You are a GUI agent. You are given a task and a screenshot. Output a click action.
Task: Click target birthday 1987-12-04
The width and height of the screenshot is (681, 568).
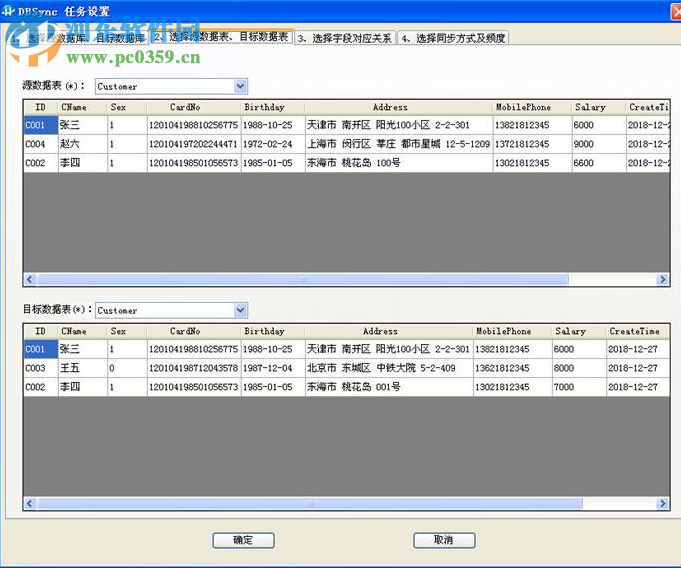pos(273,368)
